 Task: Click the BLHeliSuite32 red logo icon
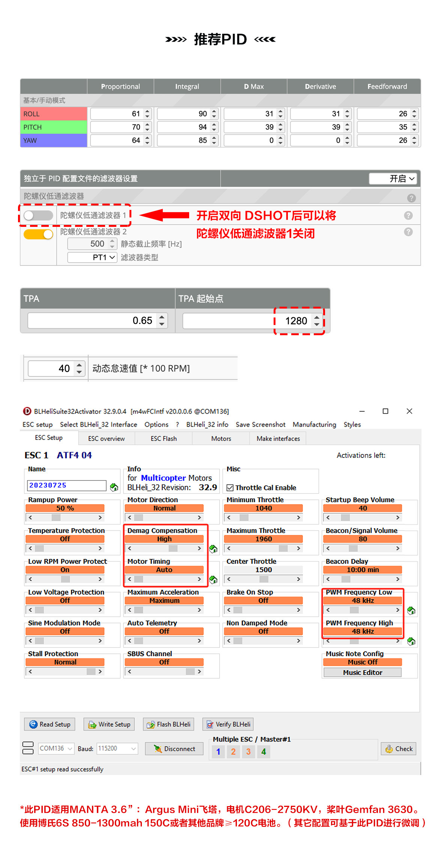click(x=27, y=411)
